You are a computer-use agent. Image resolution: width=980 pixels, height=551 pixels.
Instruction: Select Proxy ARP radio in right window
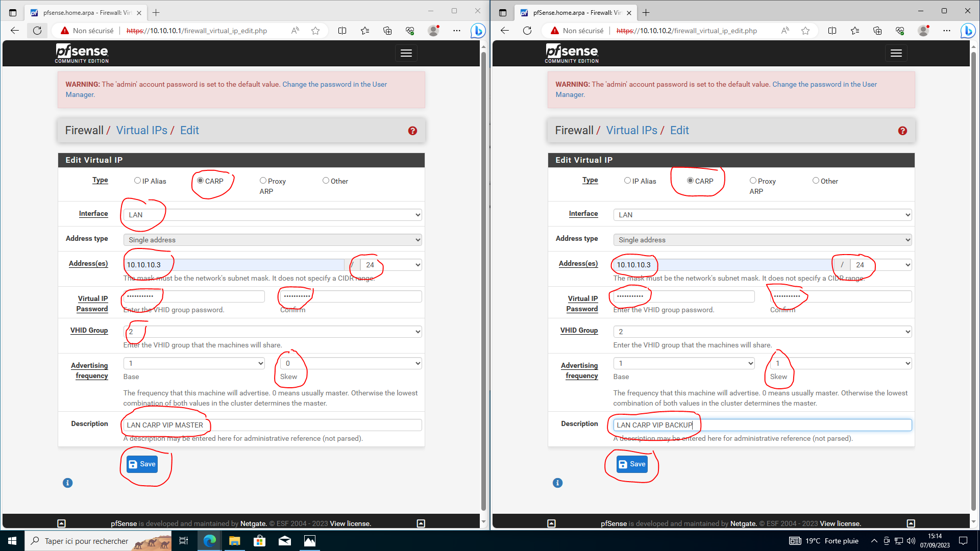click(753, 181)
